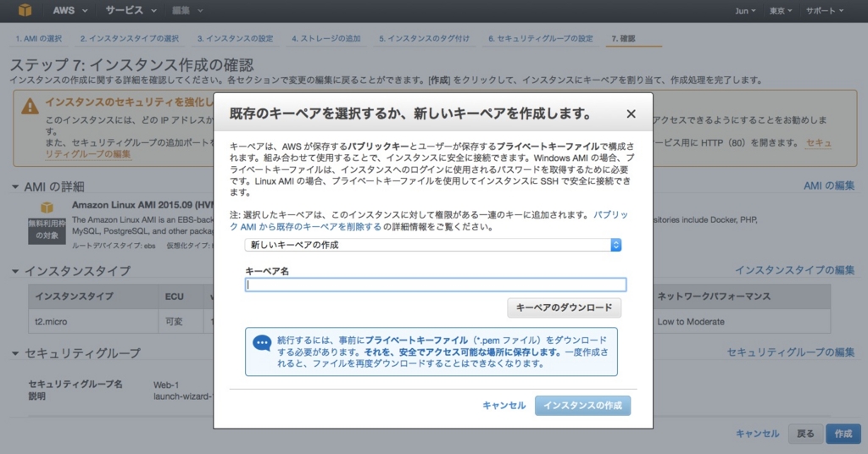The image size is (868, 454).
Task: Open the サポート menu
Action: pyautogui.click(x=824, y=10)
